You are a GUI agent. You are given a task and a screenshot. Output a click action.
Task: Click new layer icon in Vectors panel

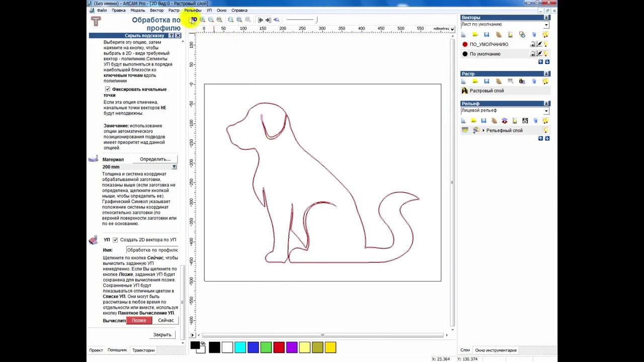(463, 35)
